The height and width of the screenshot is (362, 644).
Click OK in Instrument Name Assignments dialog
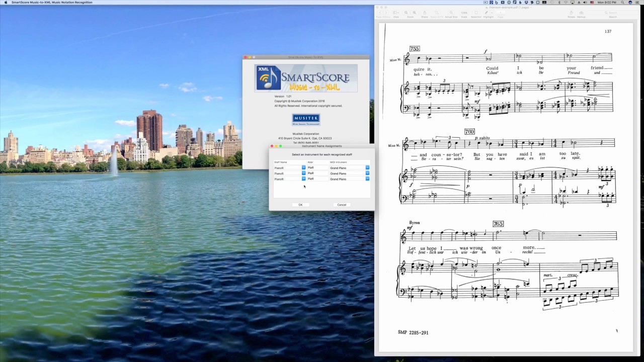pyautogui.click(x=300, y=205)
